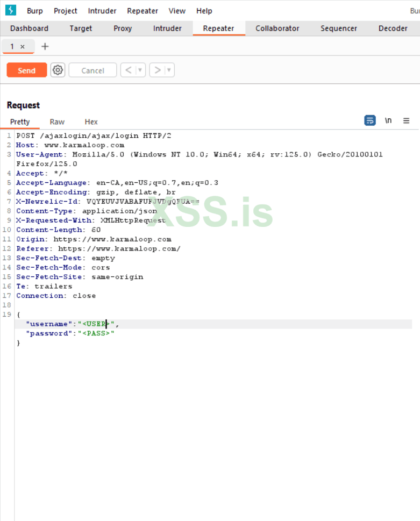Open the Help menu
420x521 pixels.
point(204,11)
